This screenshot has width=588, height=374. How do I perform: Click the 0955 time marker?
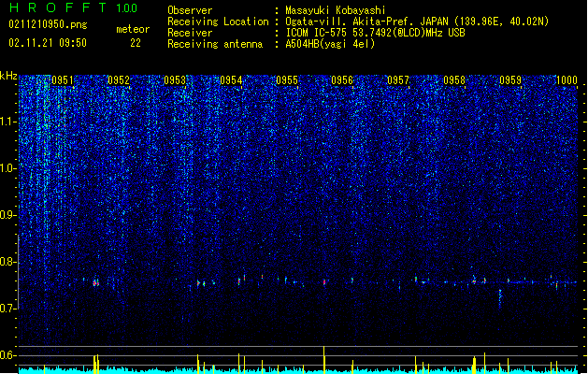(287, 80)
